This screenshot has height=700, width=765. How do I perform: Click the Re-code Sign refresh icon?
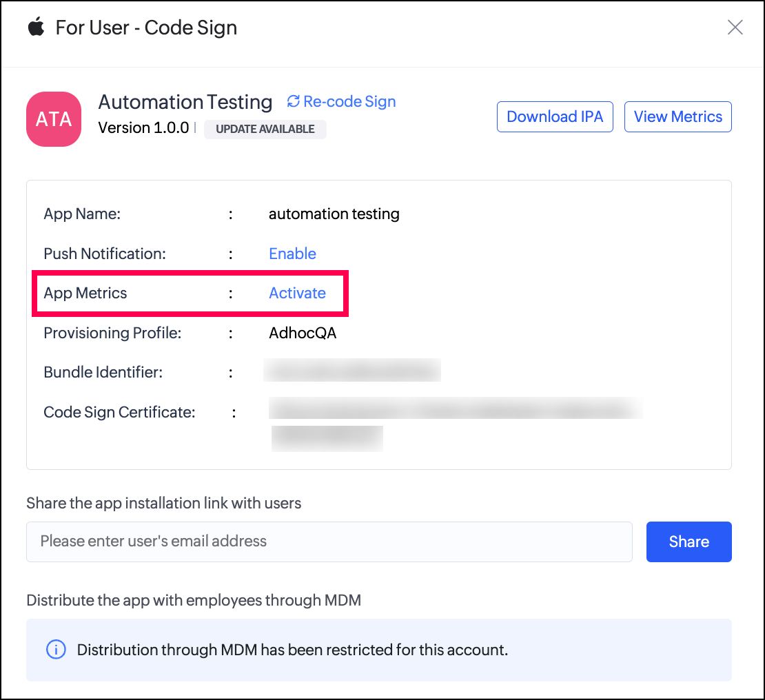point(294,102)
